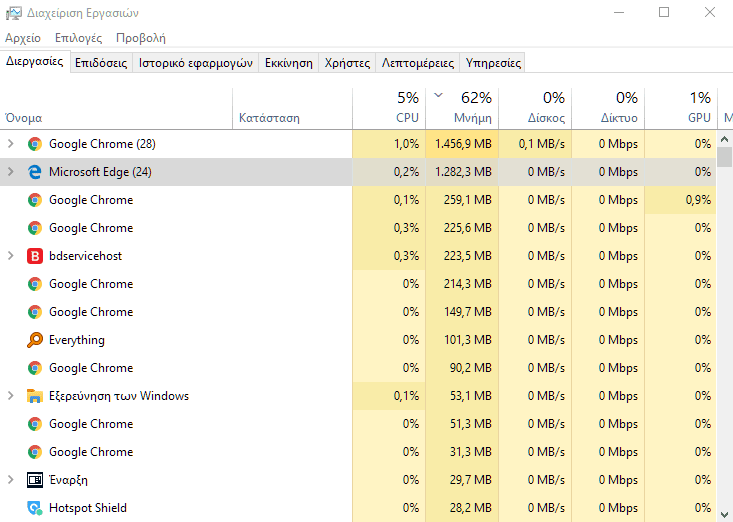Click the 28,2 MB memory value
Image resolution: width=733 pixels, height=522 pixels.
click(x=471, y=508)
